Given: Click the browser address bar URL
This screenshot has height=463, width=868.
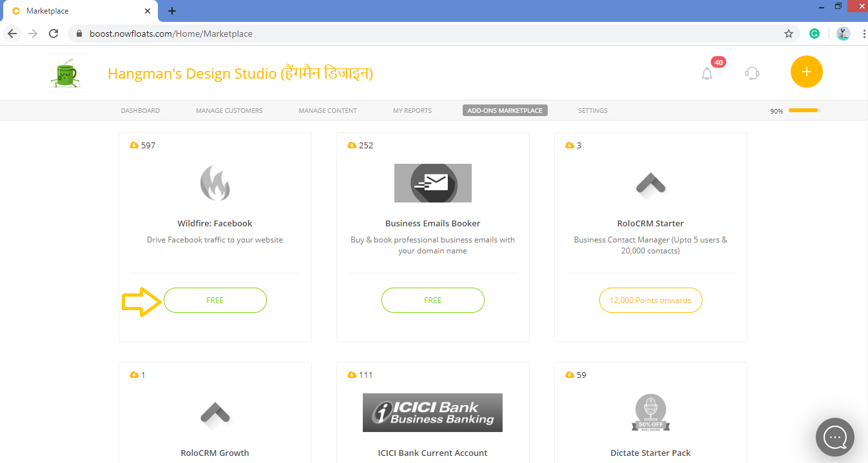Looking at the screenshot, I should (171, 34).
